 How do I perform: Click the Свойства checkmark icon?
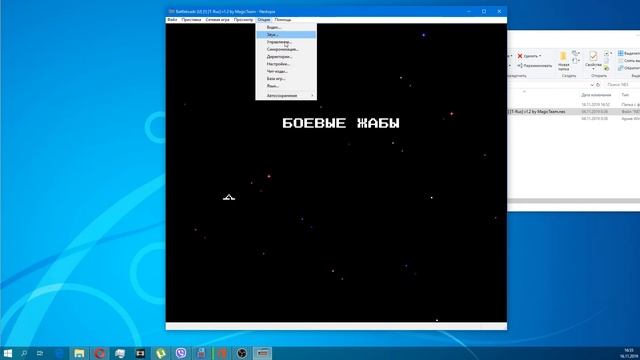[x=593, y=56]
